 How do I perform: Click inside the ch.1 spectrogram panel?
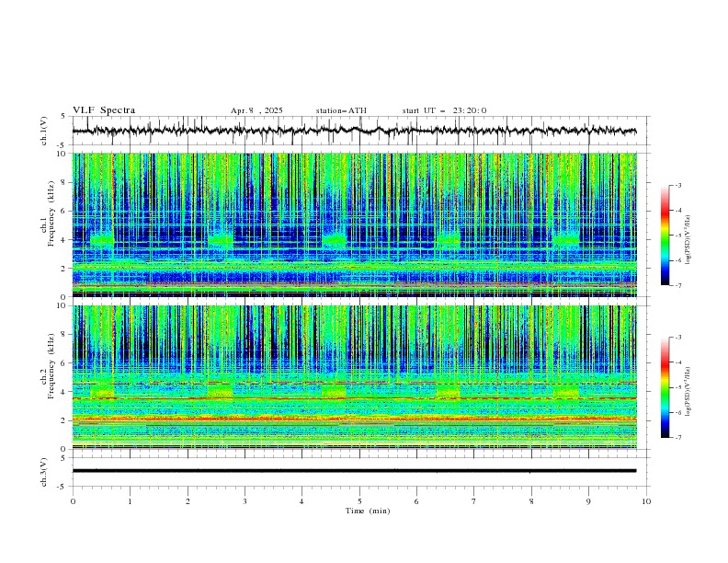coord(355,224)
